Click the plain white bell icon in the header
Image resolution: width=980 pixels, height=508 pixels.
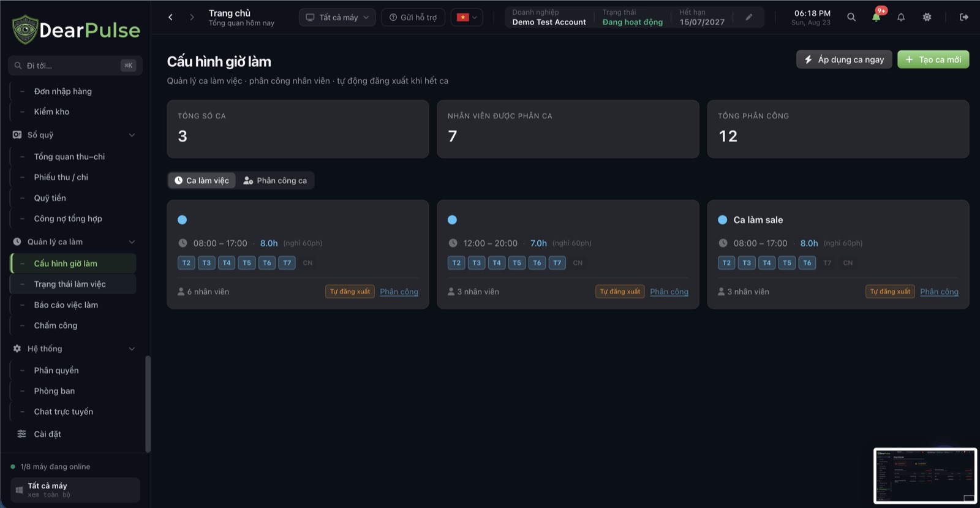(901, 17)
